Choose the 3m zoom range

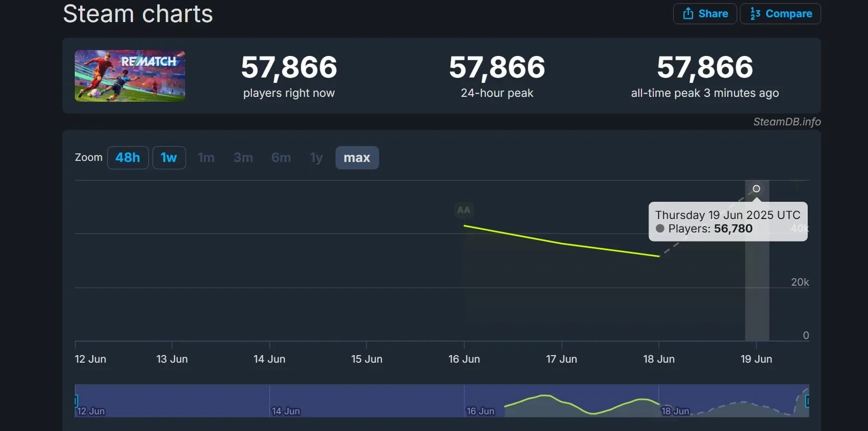(243, 158)
